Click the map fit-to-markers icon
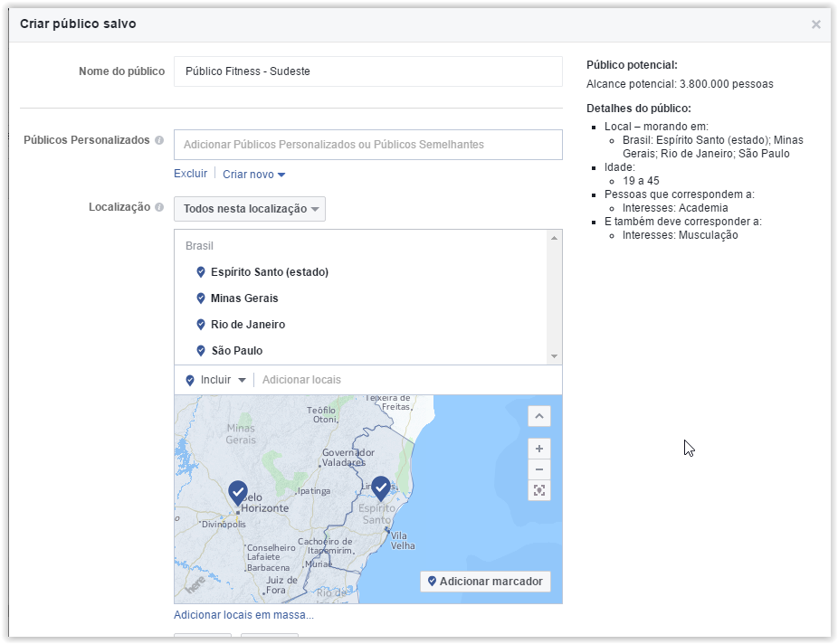The image size is (838, 644). click(x=539, y=490)
